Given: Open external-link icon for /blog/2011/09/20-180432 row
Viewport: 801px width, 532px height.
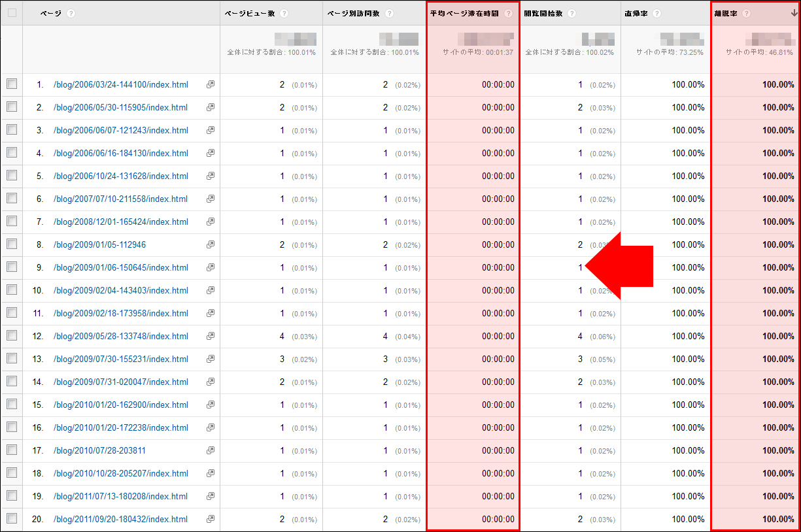Looking at the screenshot, I should coord(211,519).
